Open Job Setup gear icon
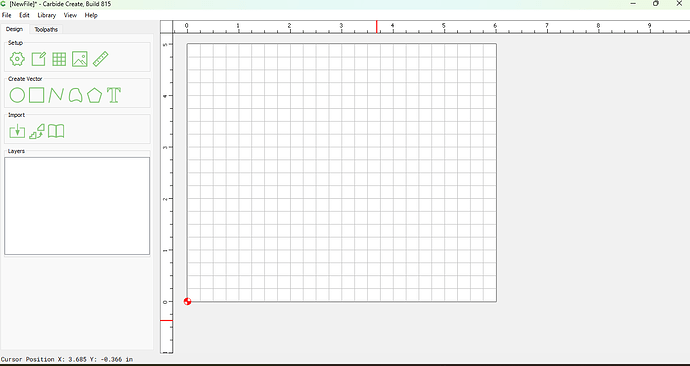 [x=17, y=59]
